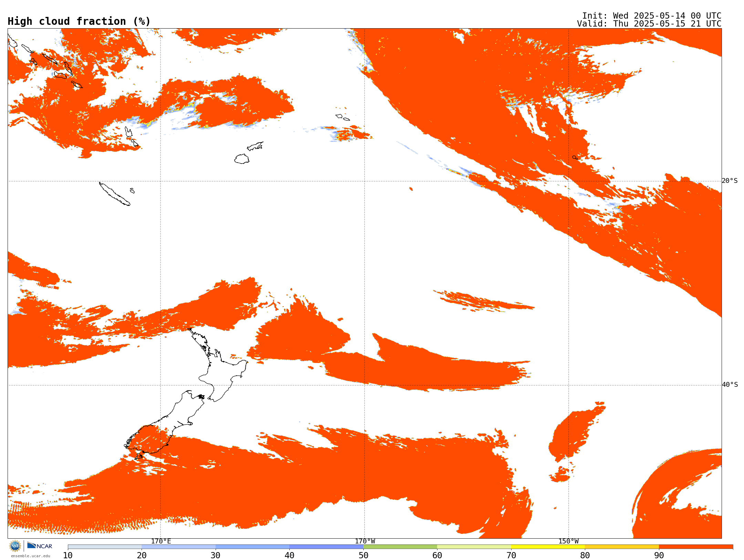Pick the orange-red 90+ colorbar segment
Viewport: 744px width, 560px height.
click(696, 547)
